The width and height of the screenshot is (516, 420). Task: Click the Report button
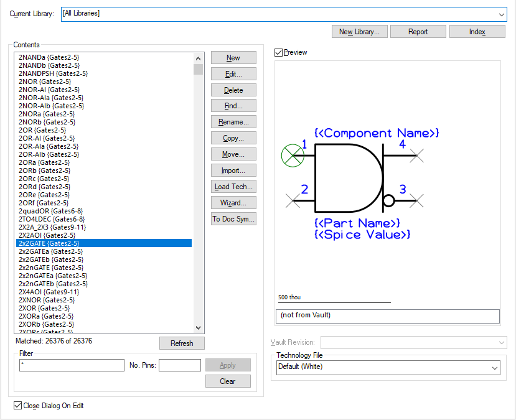click(x=418, y=32)
